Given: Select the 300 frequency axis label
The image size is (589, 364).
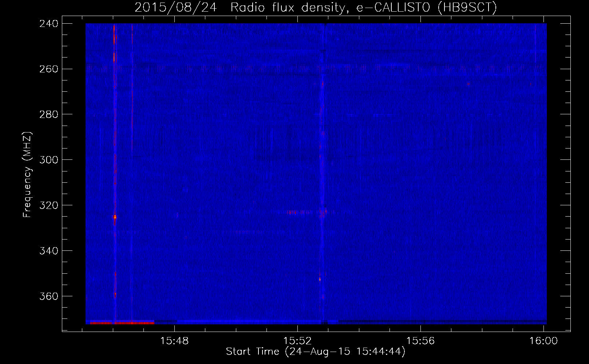Looking at the screenshot, I should point(49,160).
